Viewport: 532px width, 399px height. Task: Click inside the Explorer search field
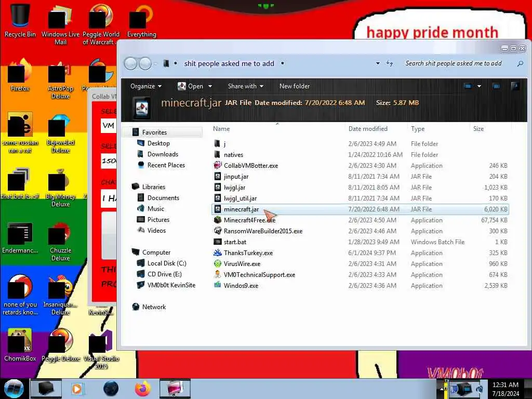[454, 63]
